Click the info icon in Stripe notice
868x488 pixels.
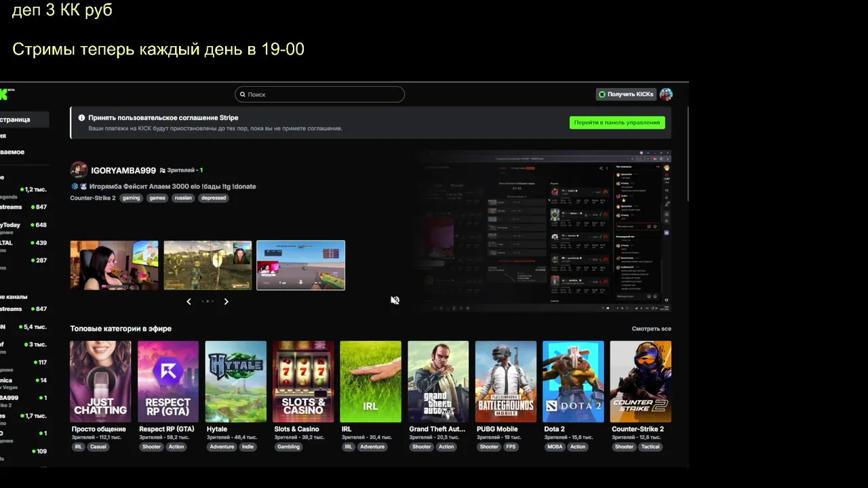click(81, 118)
